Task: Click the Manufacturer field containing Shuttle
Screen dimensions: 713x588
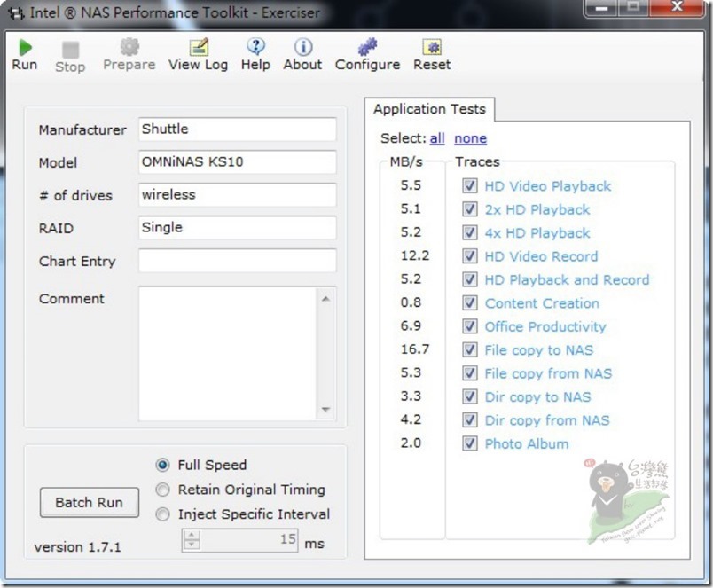Action: [x=238, y=129]
